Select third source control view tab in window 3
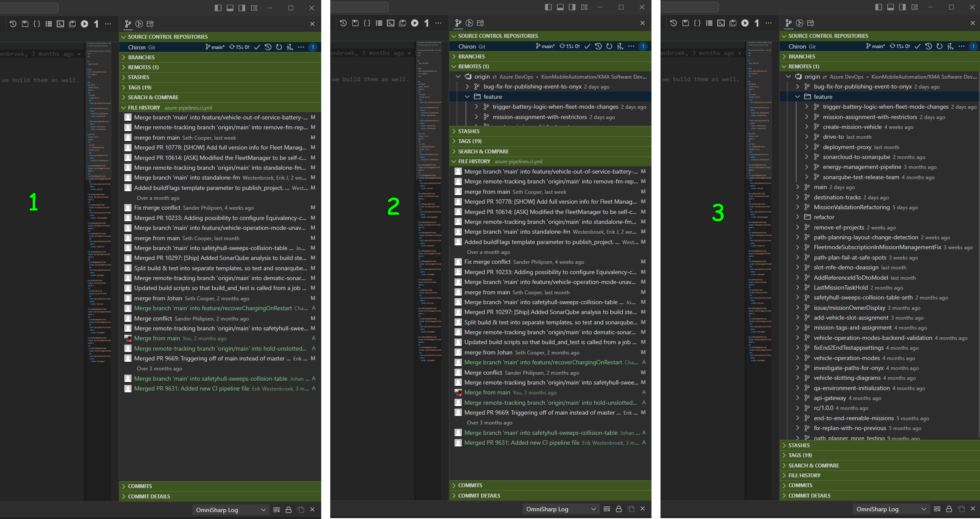The width and height of the screenshot is (980, 519). tap(811, 23)
